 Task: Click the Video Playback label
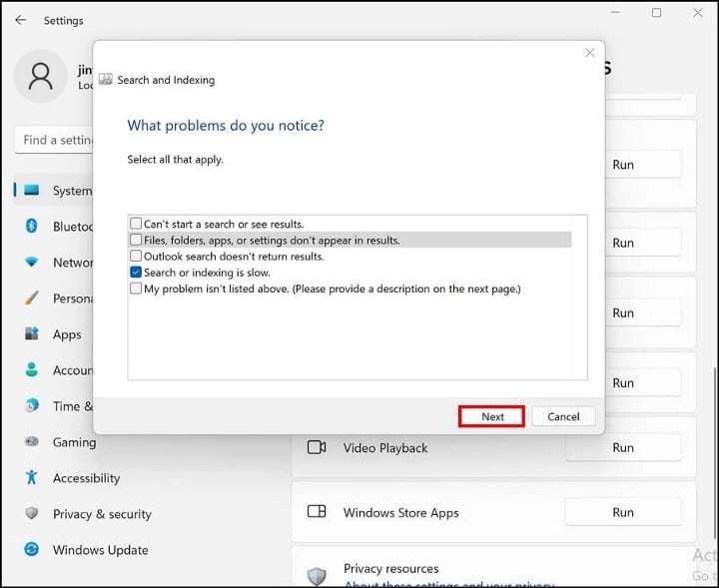coord(385,448)
